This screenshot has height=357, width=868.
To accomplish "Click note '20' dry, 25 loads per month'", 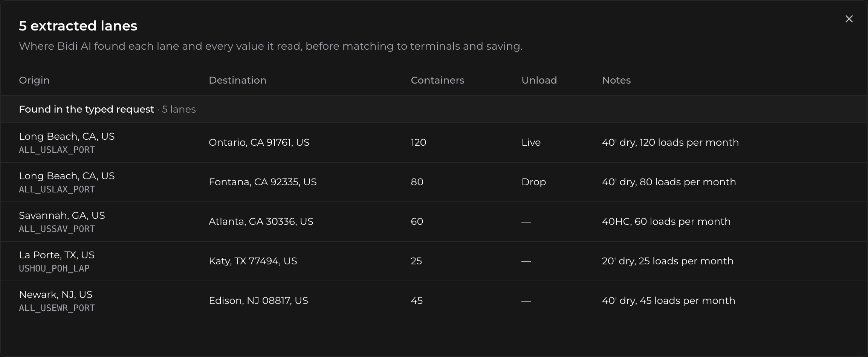I will pos(668,261).
